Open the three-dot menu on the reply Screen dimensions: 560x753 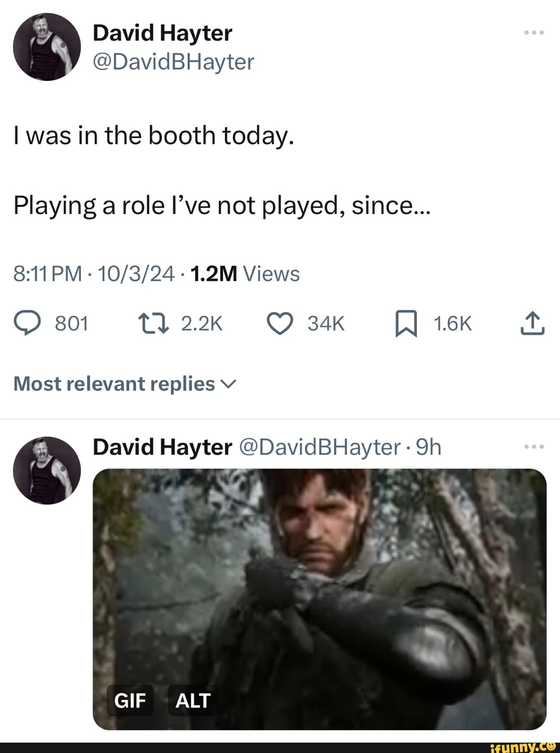coord(534,446)
